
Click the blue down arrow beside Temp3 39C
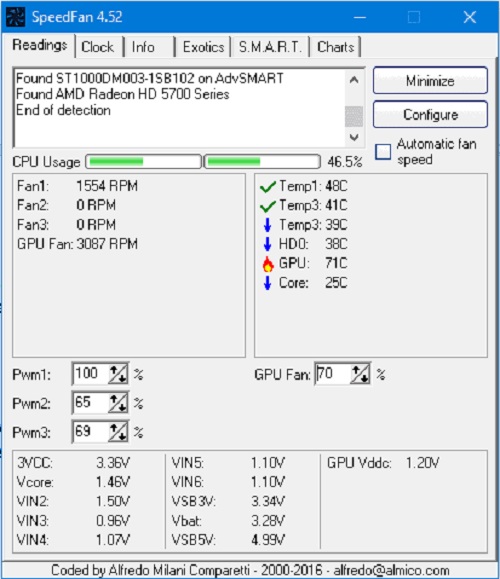point(268,225)
